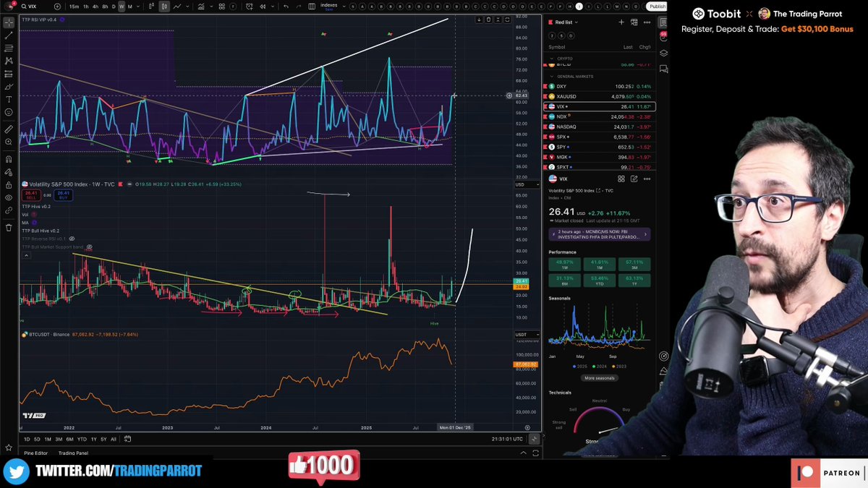Select the Trend Line drawing tool

[x=8, y=35]
